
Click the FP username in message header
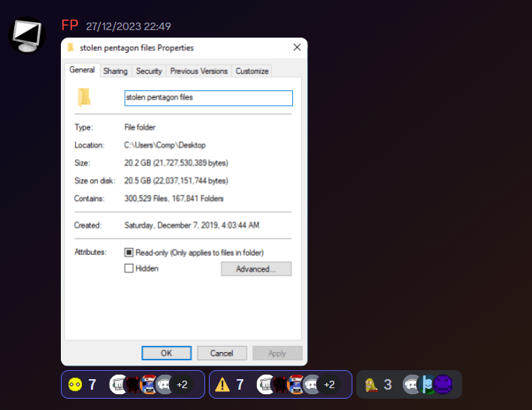pyautogui.click(x=70, y=26)
